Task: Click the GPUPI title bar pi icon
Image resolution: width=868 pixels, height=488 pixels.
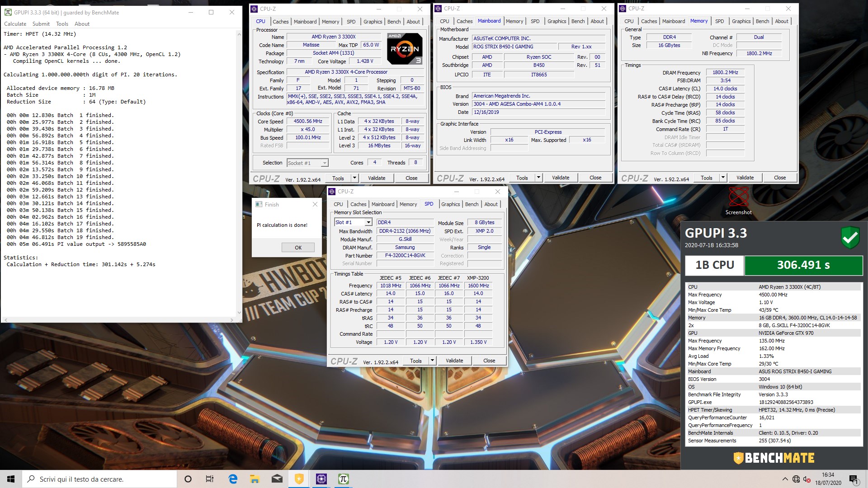Action: (x=8, y=12)
